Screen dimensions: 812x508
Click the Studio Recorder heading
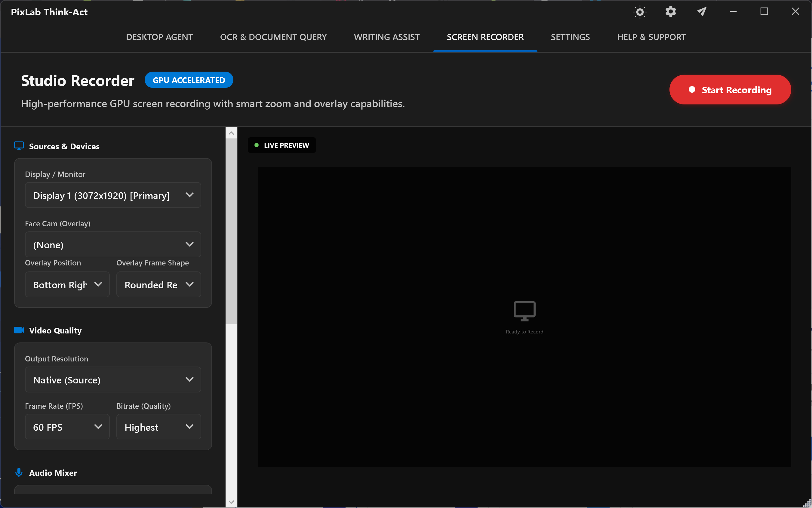78,81
